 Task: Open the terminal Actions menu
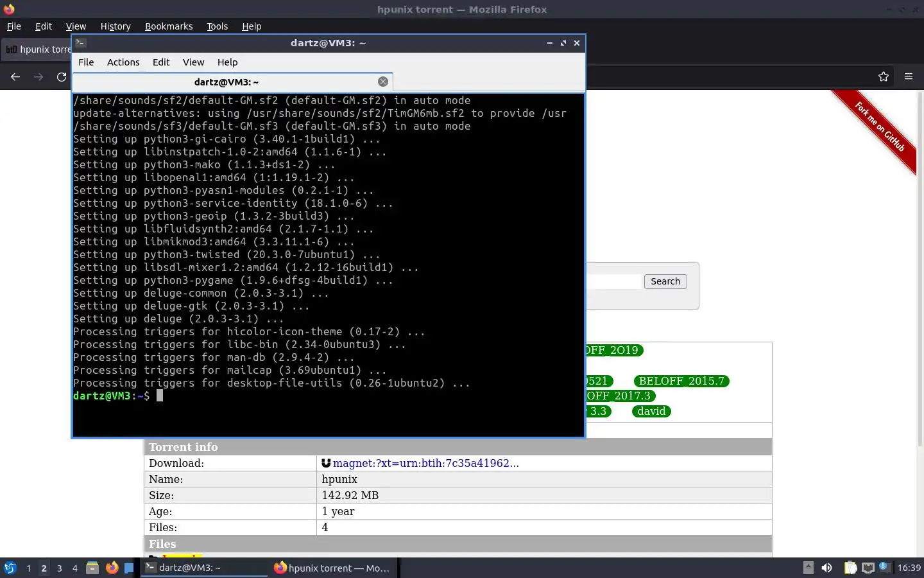pos(123,62)
